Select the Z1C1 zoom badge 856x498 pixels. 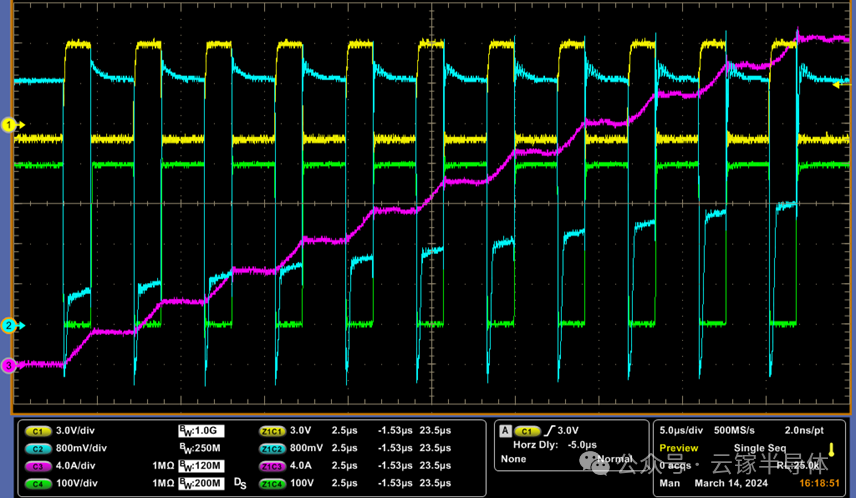(x=272, y=431)
